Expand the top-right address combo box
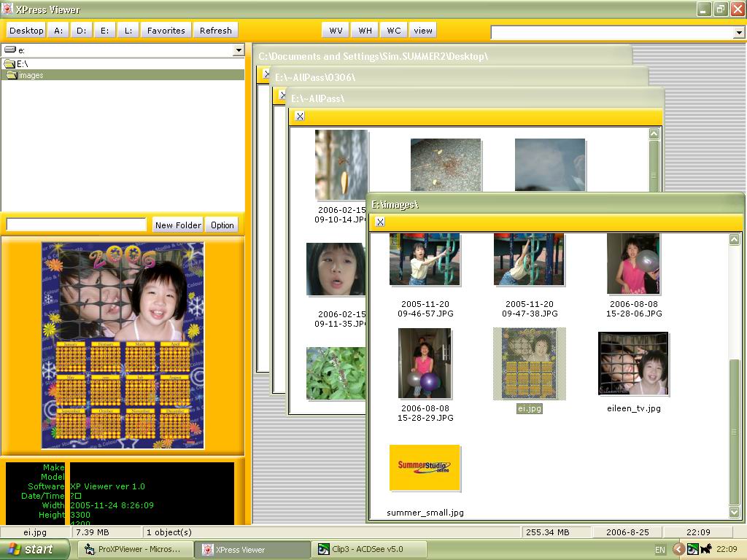This screenshot has width=747, height=560. (x=738, y=33)
